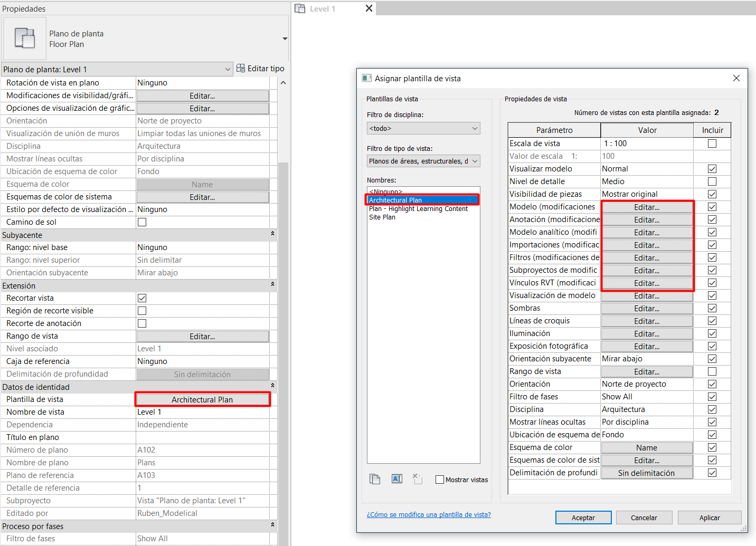Enable Recorte de anotación checkbox
Image resolution: width=756 pixels, height=546 pixels.
(142, 323)
